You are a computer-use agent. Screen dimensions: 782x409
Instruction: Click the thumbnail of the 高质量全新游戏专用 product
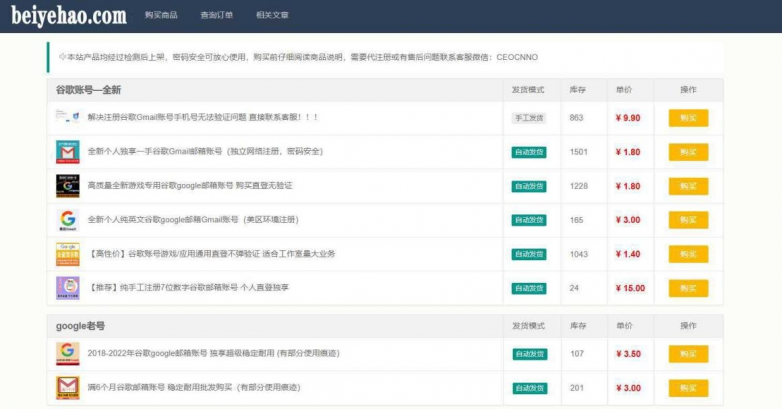[x=67, y=186]
